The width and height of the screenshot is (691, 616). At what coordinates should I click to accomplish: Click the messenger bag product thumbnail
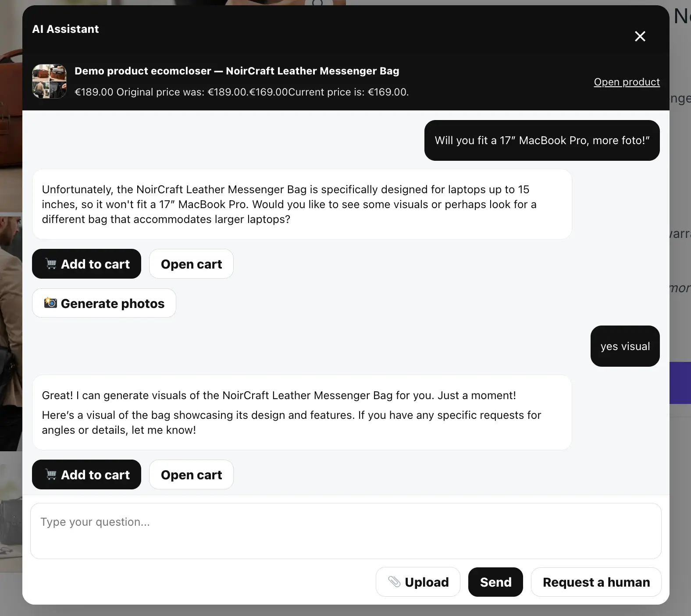[50, 81]
